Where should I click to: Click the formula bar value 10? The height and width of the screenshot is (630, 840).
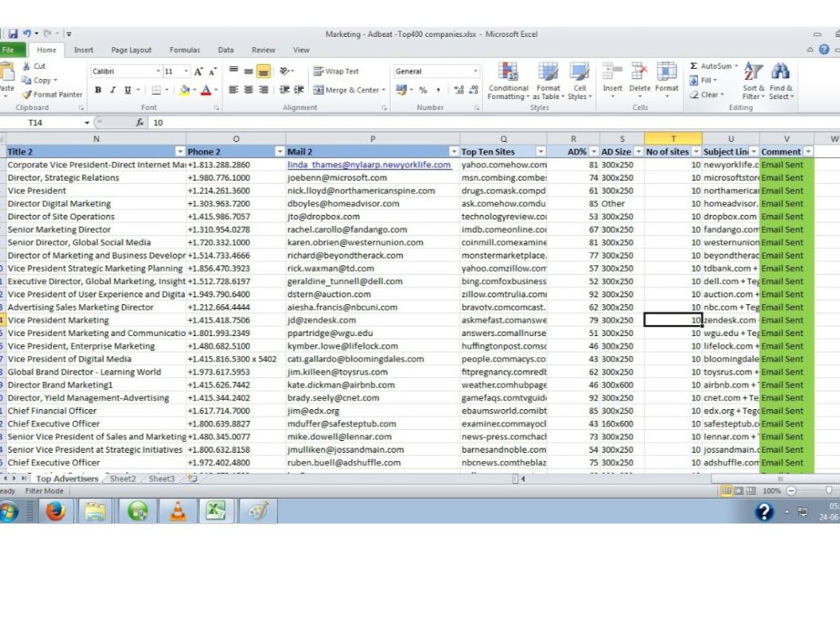(x=158, y=123)
